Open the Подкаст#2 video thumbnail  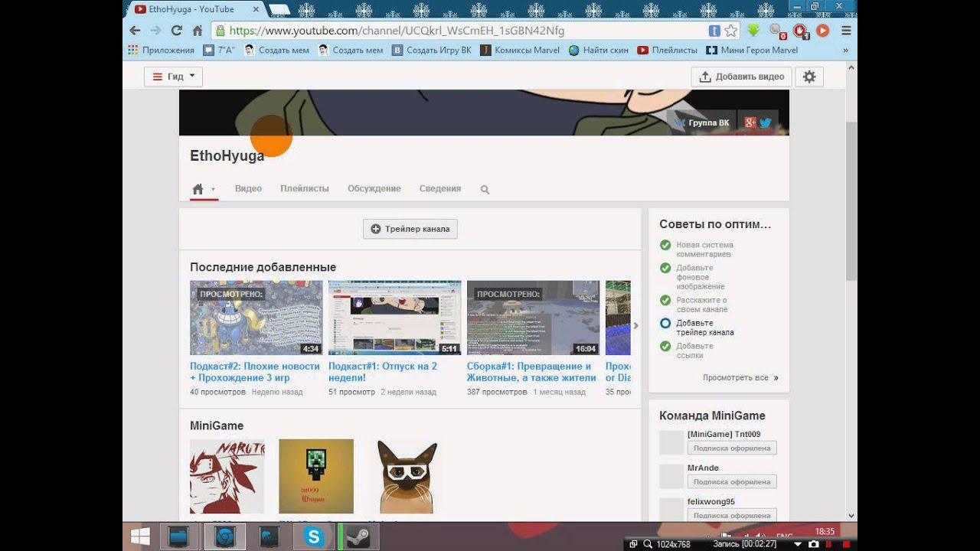(256, 318)
